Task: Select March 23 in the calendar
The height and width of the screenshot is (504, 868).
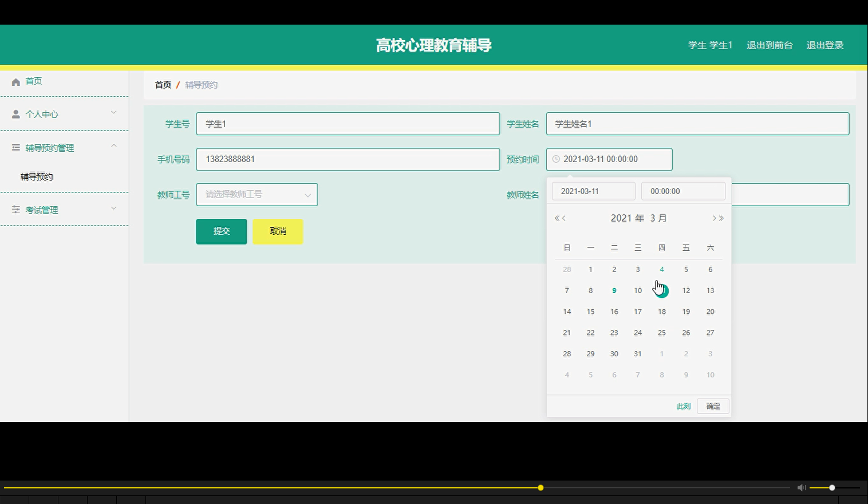Action: click(614, 333)
